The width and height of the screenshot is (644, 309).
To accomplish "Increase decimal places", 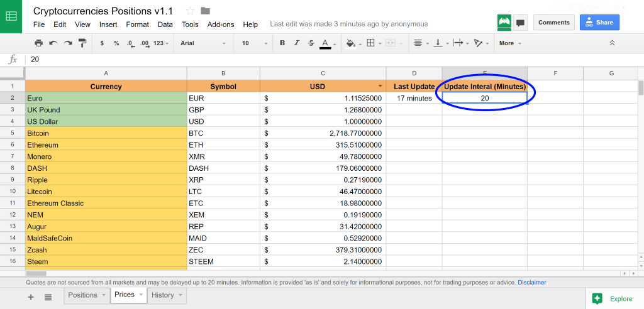I will pos(145,43).
